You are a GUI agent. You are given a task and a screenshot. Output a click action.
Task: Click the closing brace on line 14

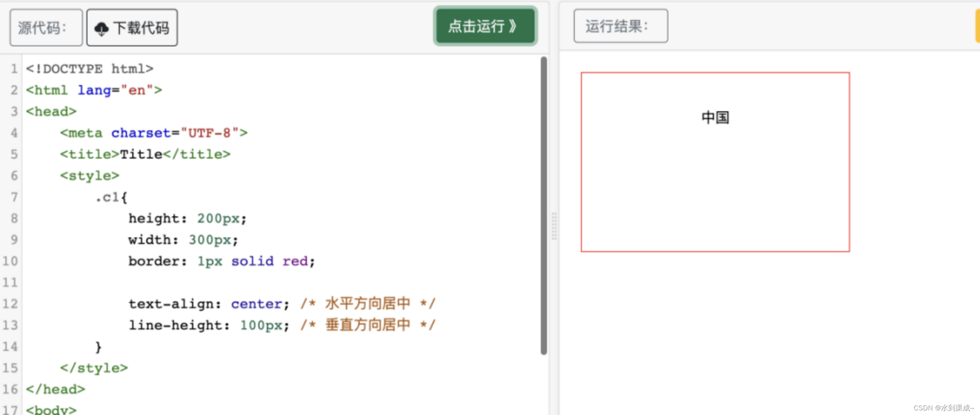98,347
